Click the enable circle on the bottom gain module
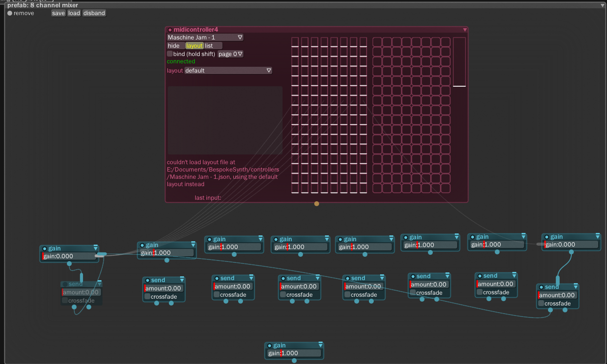 [x=270, y=345]
